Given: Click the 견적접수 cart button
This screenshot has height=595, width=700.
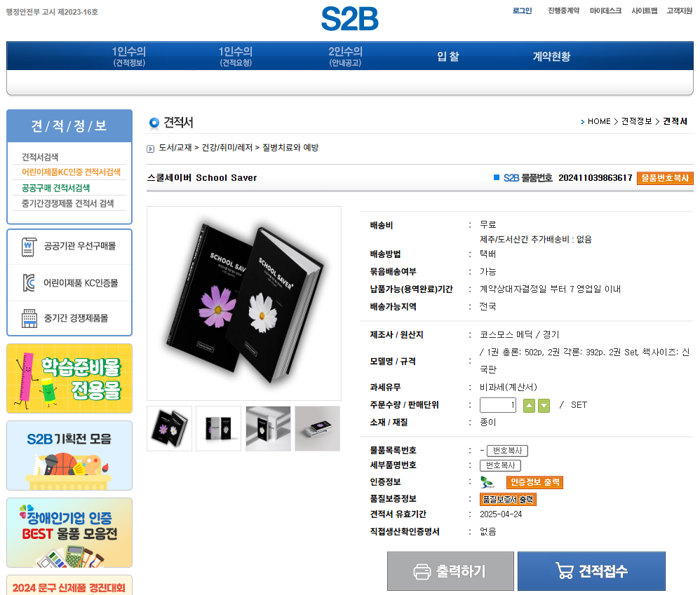Looking at the screenshot, I should coord(591,571).
